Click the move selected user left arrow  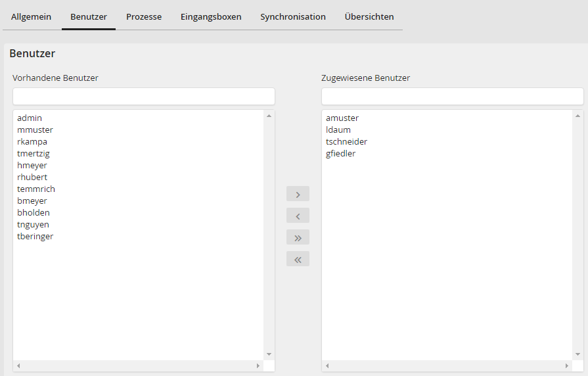(x=298, y=216)
